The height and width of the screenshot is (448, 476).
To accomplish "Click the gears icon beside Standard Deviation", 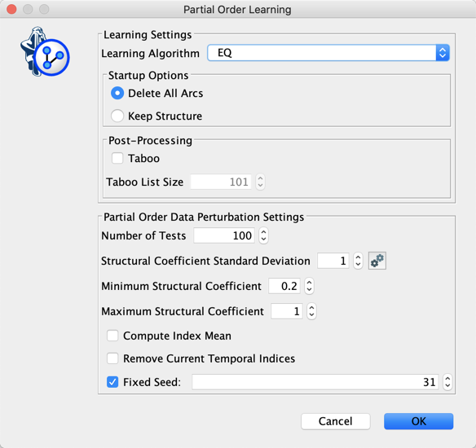I will point(377,261).
